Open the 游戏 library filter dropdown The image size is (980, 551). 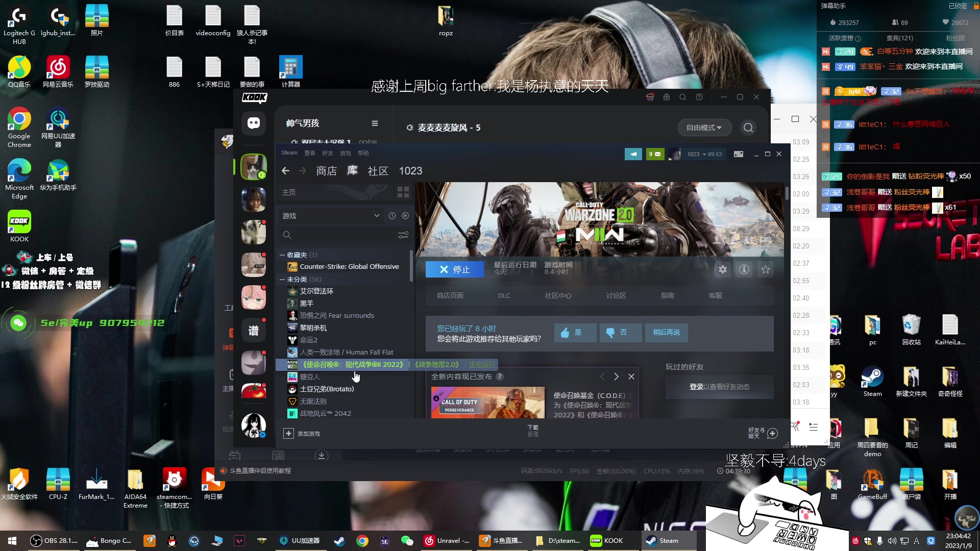[331, 216]
